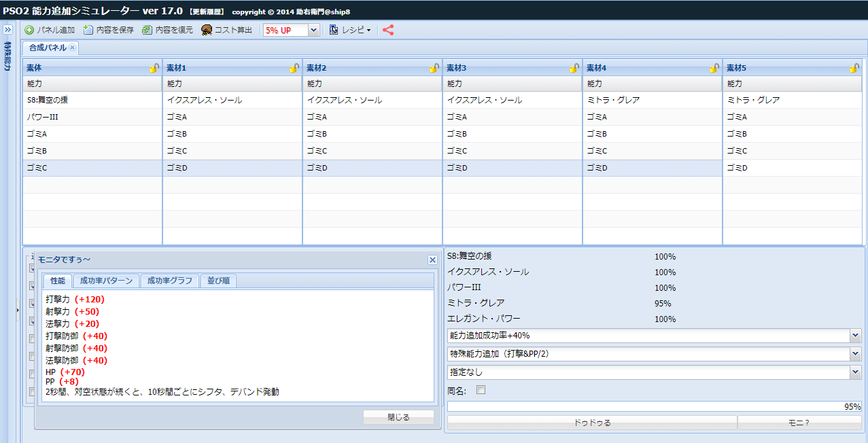Expand the left 特殊能力 sidebar arrow
Screen dimensions: 868x443
[8, 30]
